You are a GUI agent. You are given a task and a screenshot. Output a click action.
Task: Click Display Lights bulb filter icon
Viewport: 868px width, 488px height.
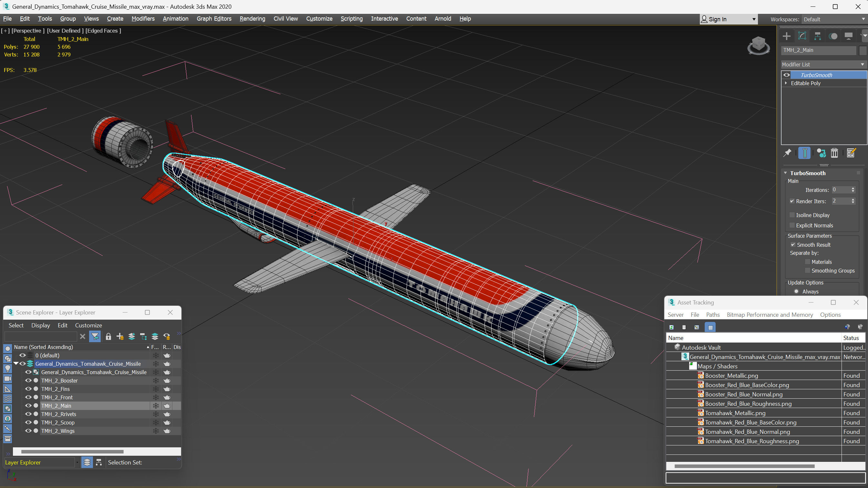tap(7, 368)
